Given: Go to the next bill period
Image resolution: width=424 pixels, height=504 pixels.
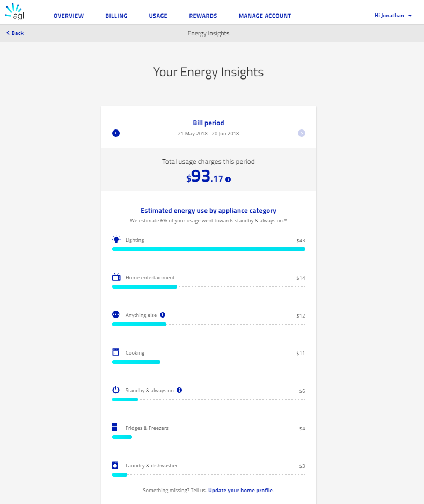Looking at the screenshot, I should [x=302, y=133].
